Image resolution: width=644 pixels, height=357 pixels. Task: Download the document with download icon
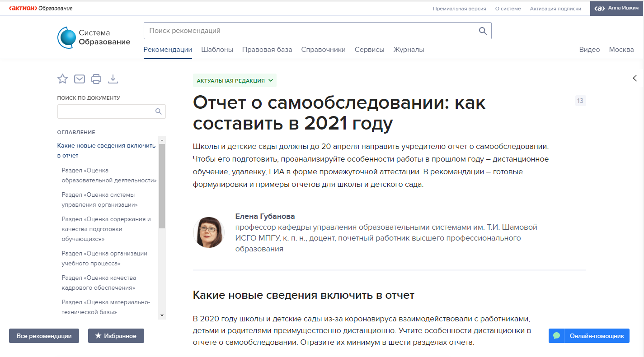coord(113,79)
